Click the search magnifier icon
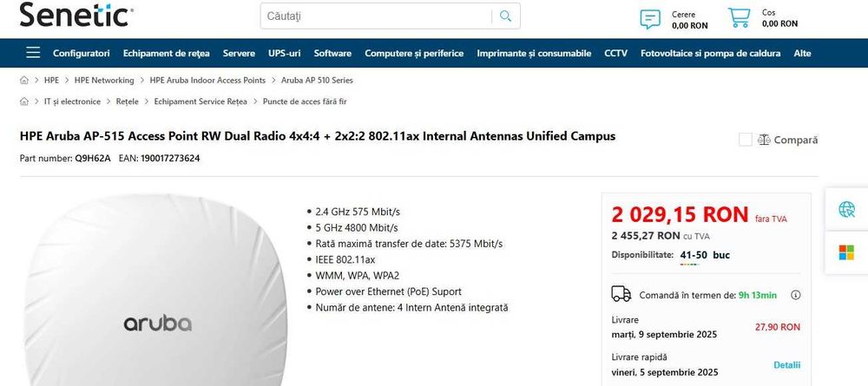Image resolution: width=868 pixels, height=386 pixels. (x=505, y=16)
